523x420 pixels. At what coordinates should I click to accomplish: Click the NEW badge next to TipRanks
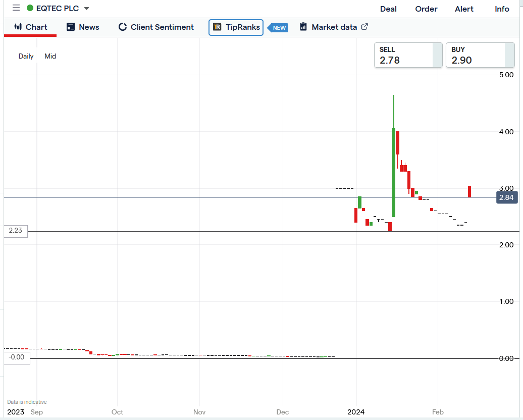[x=278, y=28]
